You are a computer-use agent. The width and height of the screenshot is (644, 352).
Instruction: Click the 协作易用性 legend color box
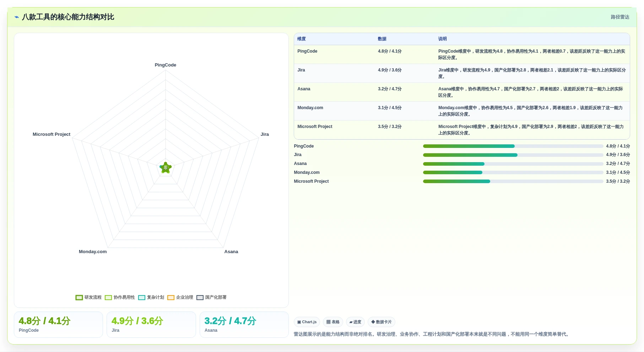coord(108,298)
